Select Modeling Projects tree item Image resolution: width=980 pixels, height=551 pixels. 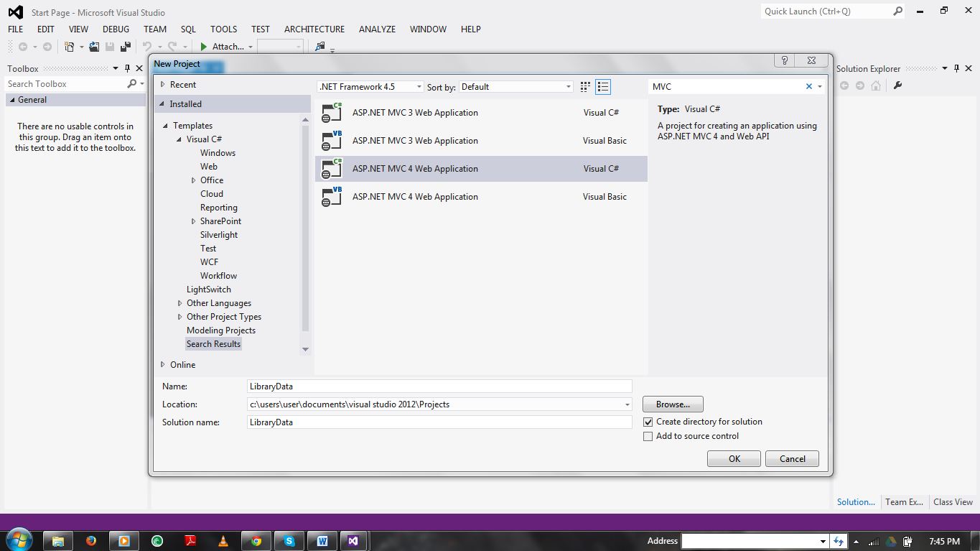point(221,330)
